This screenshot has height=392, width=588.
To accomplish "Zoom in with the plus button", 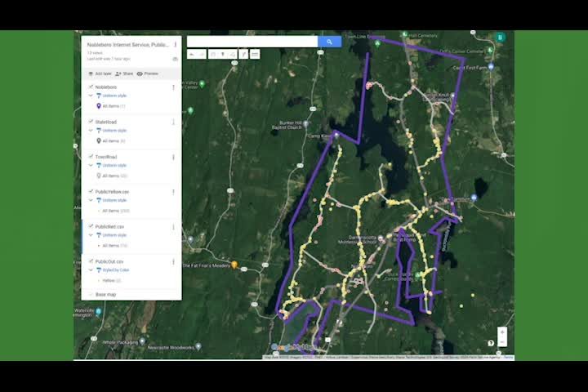I will pos(502,332).
